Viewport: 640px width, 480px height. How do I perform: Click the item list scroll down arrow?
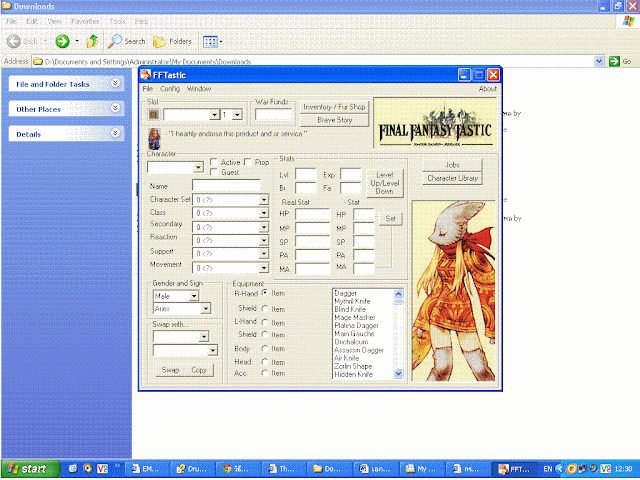click(x=398, y=373)
